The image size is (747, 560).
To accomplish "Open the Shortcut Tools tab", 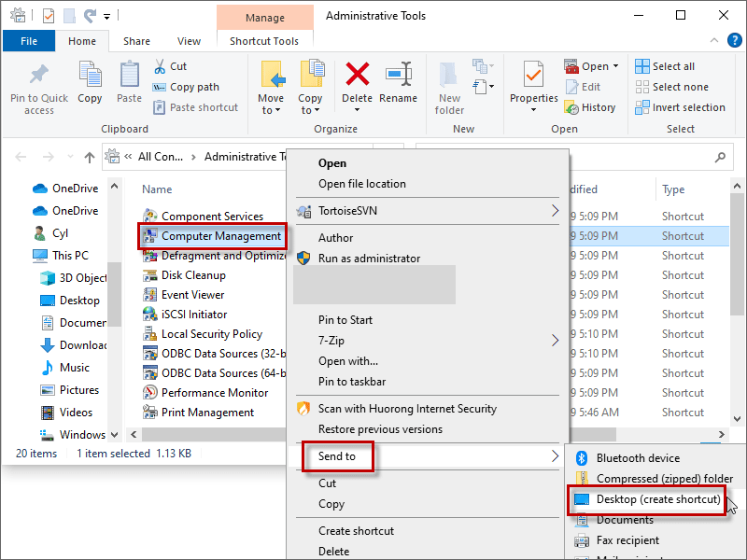I will 264,41.
